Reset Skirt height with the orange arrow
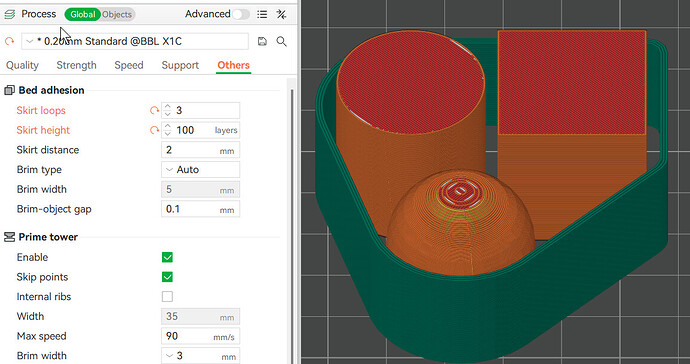This screenshot has height=364, width=690. tap(154, 130)
